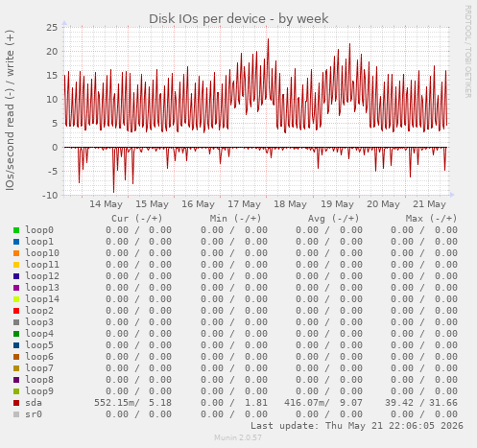Click the loop12 dark blue swatch
Viewport: 477px width, 448px height.
click(x=16, y=276)
